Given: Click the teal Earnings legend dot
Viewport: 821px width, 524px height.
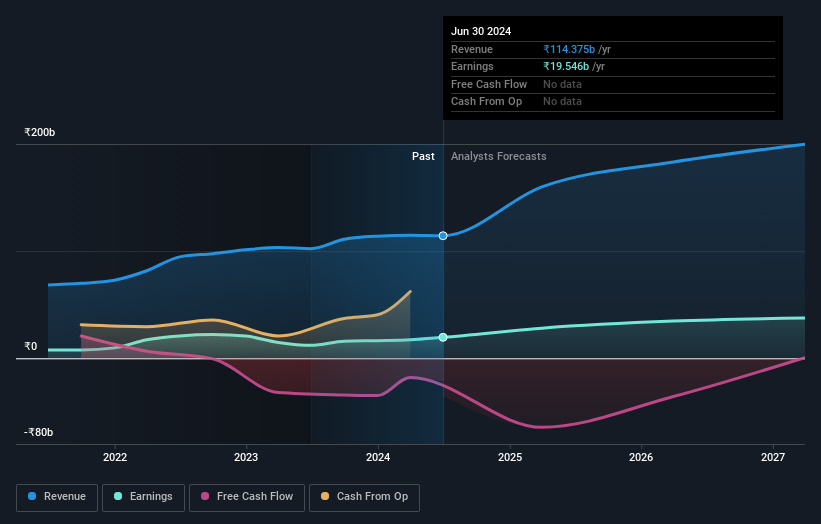Looking at the screenshot, I should (x=118, y=496).
